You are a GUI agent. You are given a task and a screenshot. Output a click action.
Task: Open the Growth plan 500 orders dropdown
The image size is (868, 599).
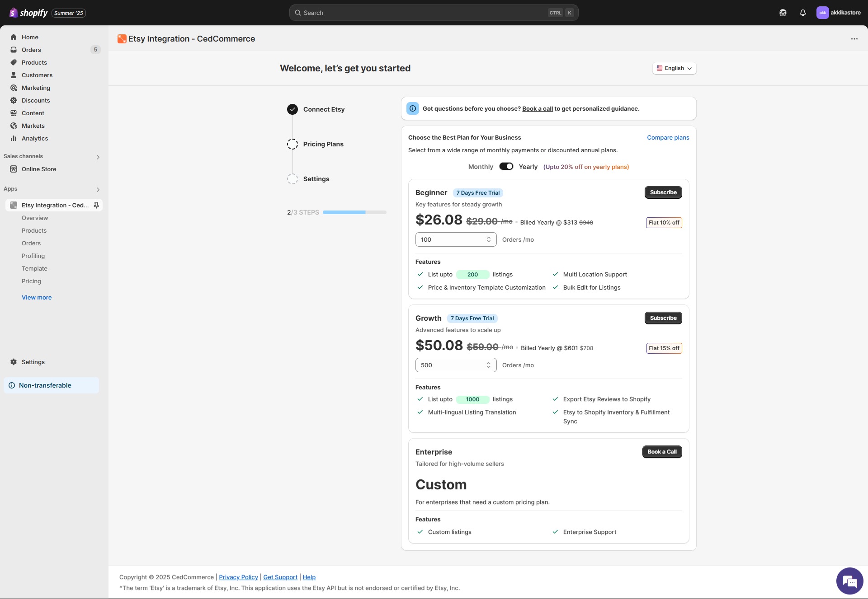click(x=456, y=365)
